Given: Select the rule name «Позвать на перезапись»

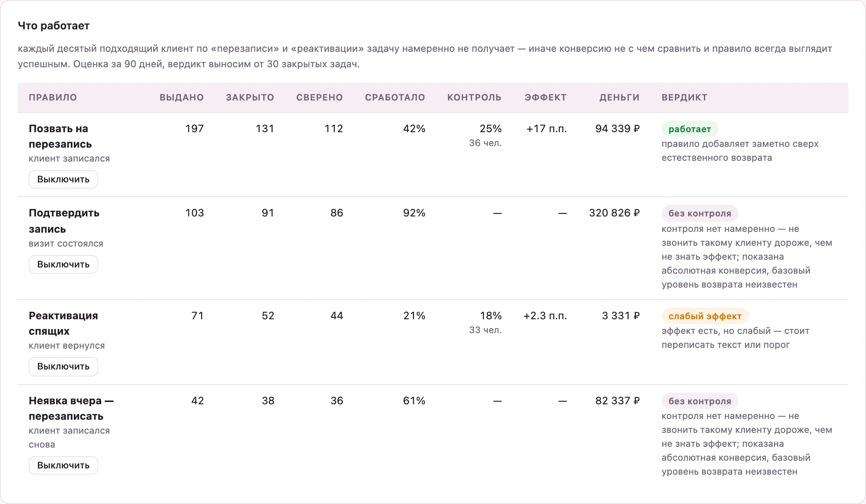Looking at the screenshot, I should point(60,136).
